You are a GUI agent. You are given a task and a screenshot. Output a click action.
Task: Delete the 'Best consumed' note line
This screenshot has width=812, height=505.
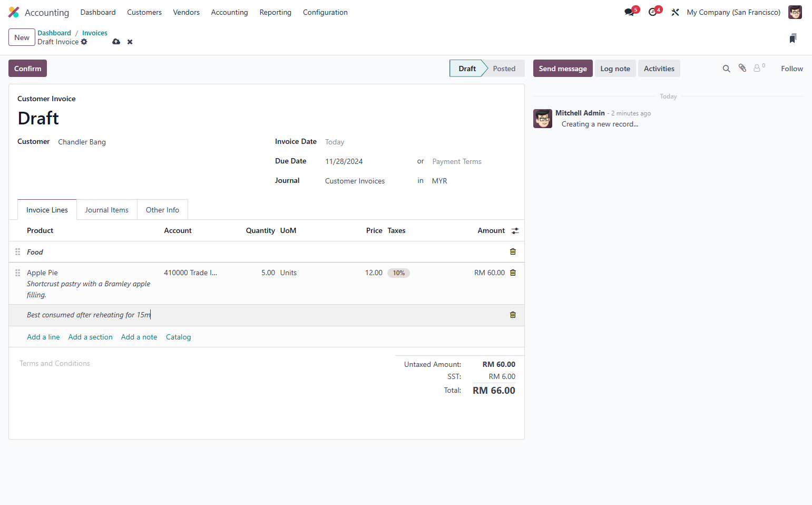click(x=513, y=315)
